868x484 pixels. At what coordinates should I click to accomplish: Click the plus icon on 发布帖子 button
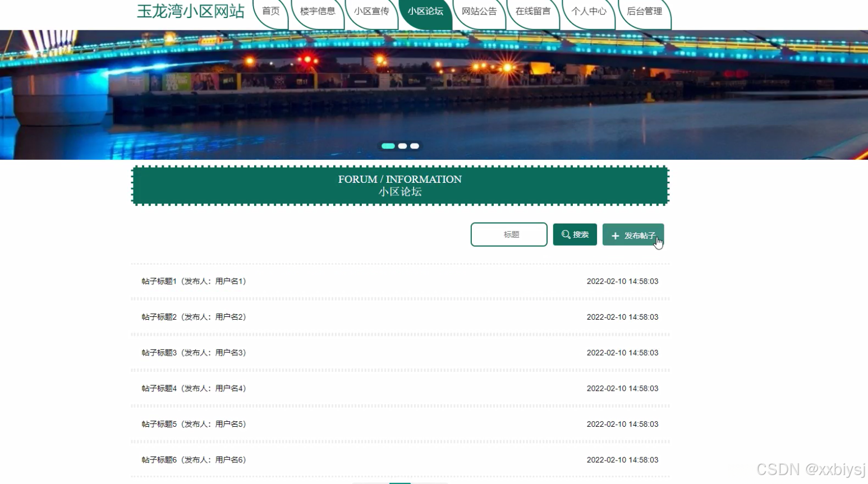click(x=614, y=235)
